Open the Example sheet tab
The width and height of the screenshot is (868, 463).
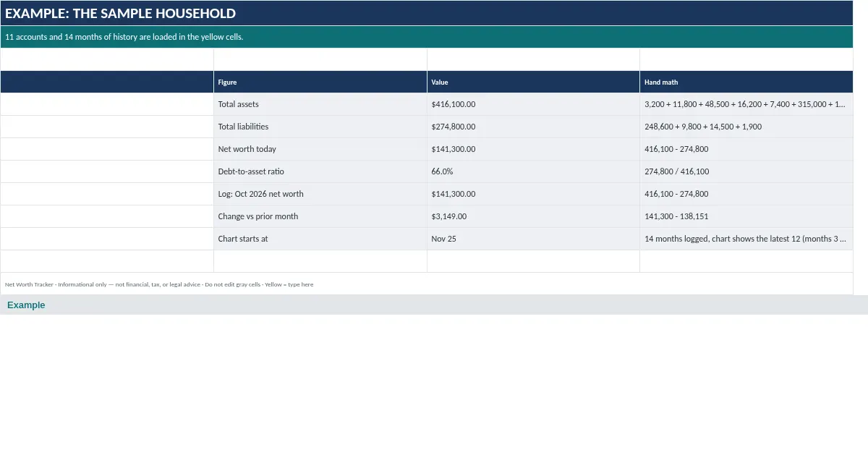(26, 305)
